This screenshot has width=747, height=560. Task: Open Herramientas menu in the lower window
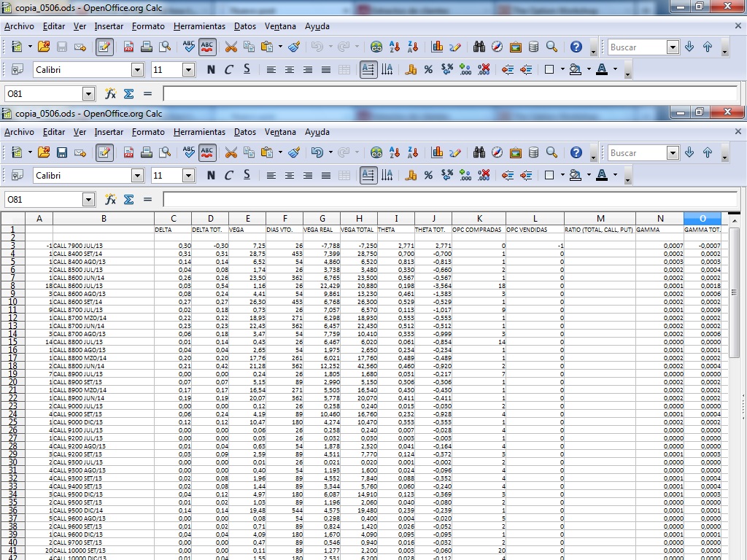tap(199, 132)
